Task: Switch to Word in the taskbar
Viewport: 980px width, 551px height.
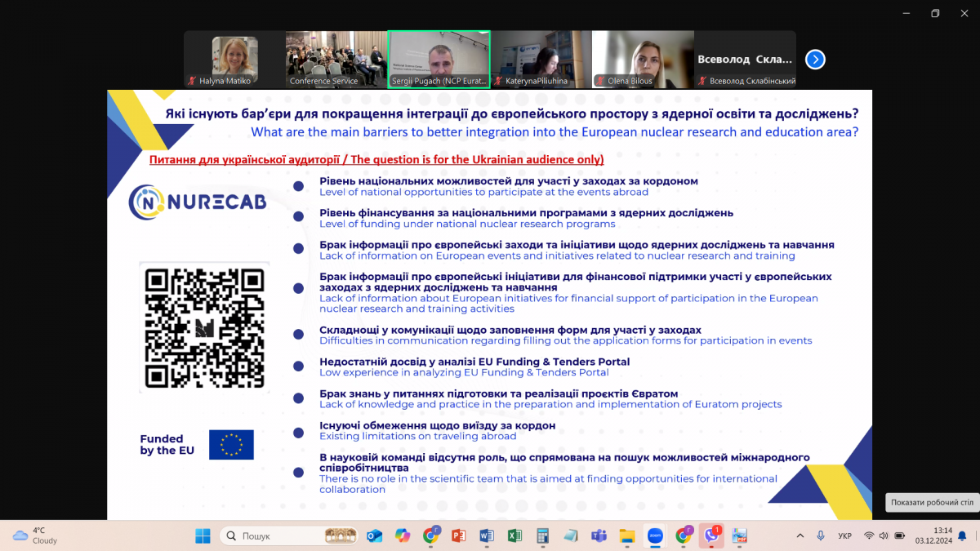Action: [487, 536]
